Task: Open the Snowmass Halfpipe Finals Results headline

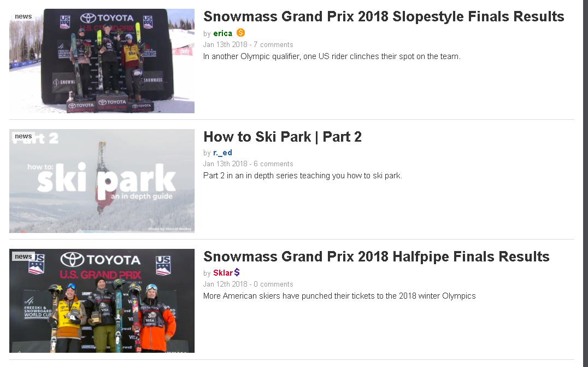Action: pos(376,257)
